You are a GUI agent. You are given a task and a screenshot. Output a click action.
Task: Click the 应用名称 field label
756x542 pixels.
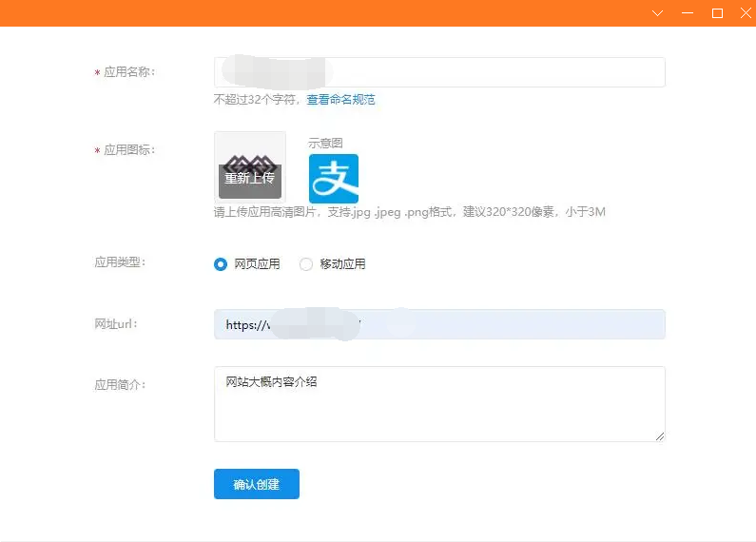[128, 72]
